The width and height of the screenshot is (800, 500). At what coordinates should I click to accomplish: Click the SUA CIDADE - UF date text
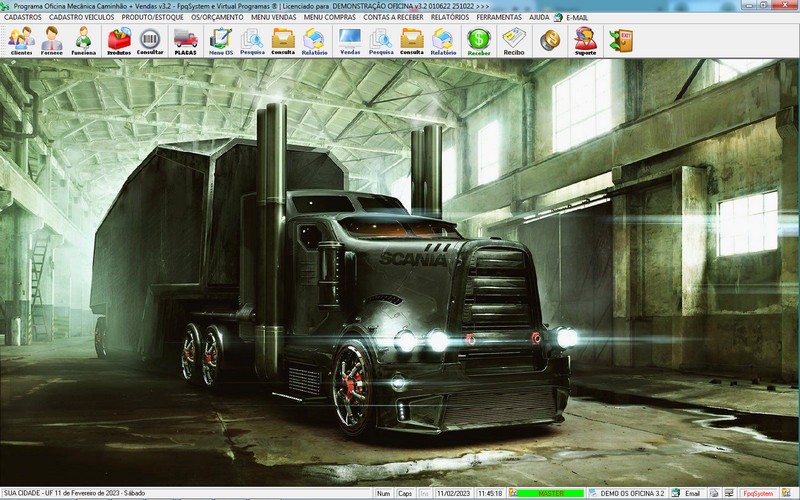(x=74, y=493)
